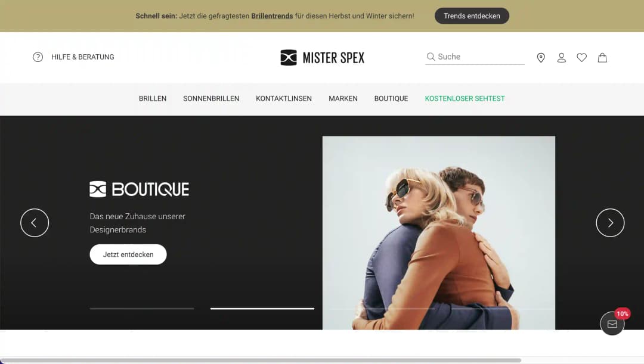Click the help question mark icon

pyautogui.click(x=38, y=57)
